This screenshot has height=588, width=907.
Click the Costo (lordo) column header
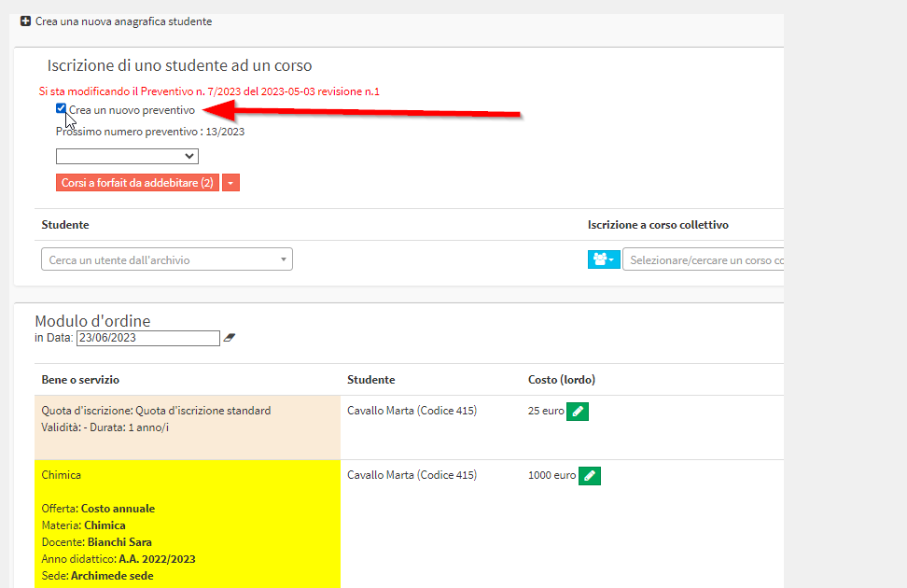(562, 380)
